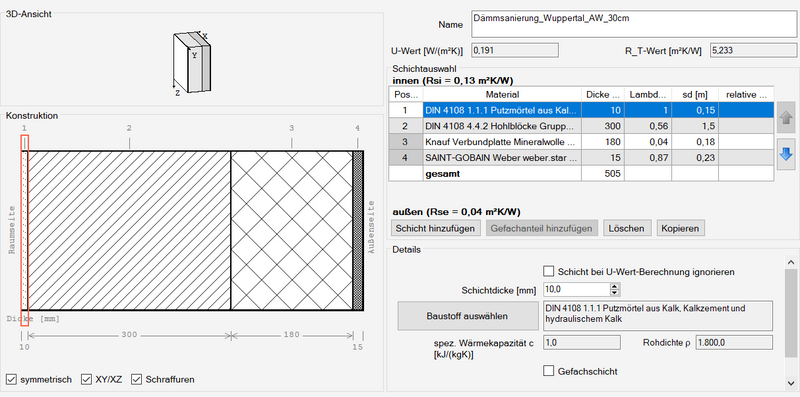Click layer marker 3 above drawing
The image size is (800, 397).
[291, 128]
